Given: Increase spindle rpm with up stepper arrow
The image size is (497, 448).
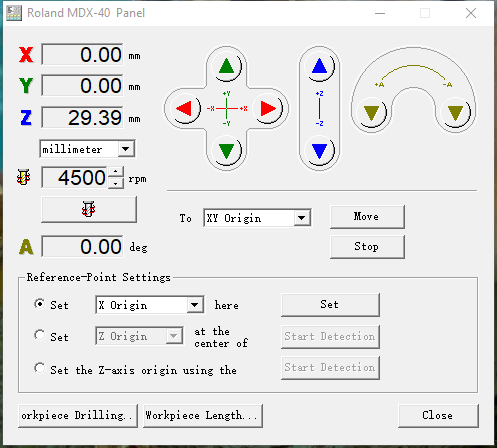Looking at the screenshot, I should [115, 172].
